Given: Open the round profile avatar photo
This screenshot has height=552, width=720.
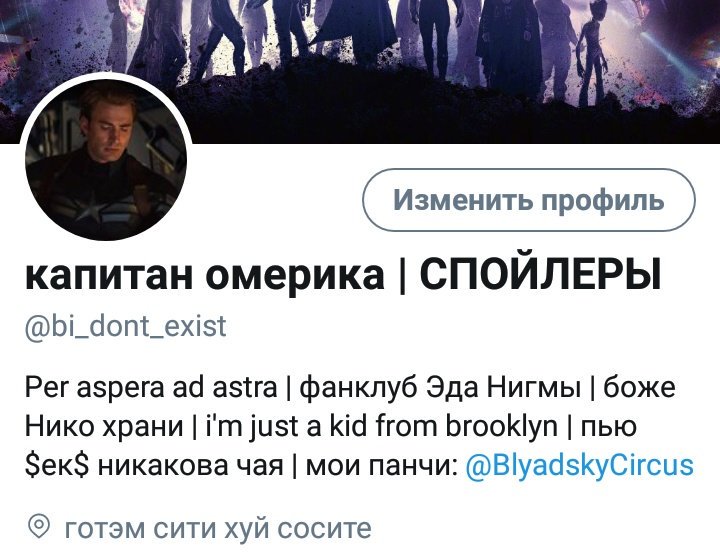Looking at the screenshot, I should click(x=106, y=159).
